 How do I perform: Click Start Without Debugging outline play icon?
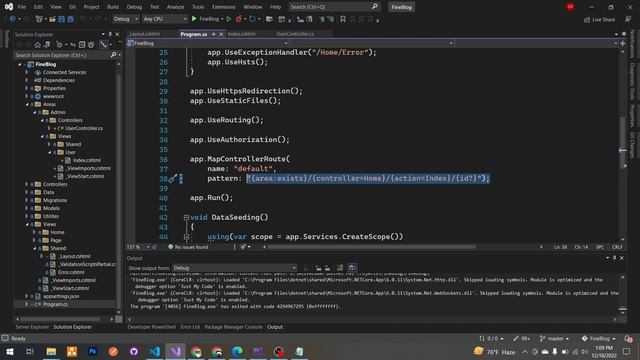pyautogui.click(x=229, y=19)
